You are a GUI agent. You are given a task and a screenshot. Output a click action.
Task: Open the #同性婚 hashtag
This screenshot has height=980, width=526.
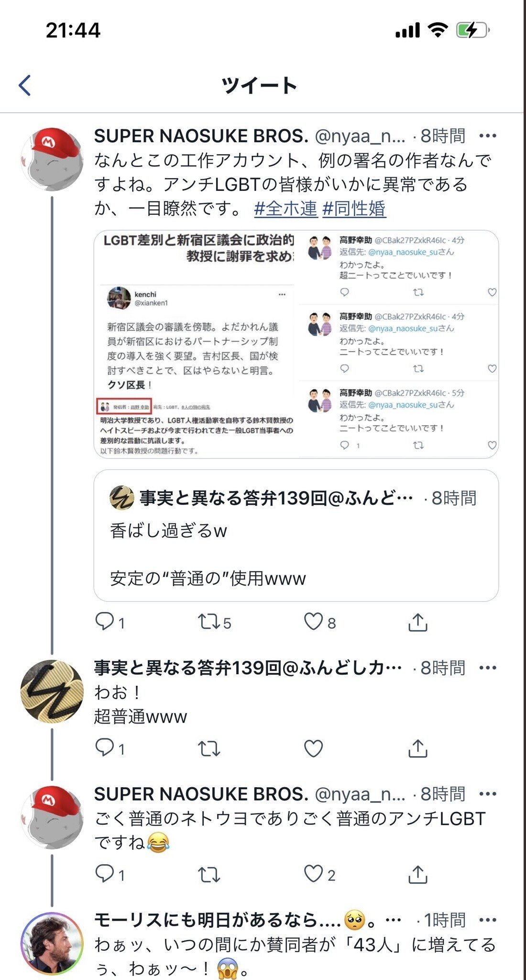coord(354,209)
